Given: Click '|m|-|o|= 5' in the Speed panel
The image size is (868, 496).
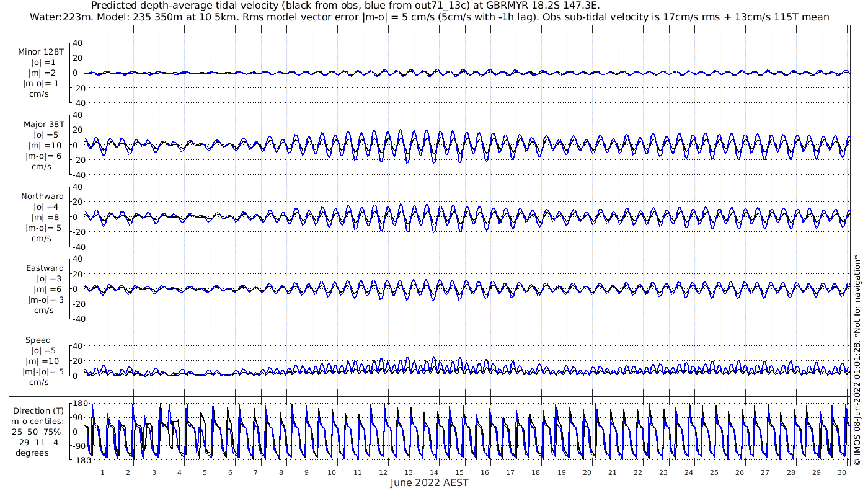Looking at the screenshot, I should click(x=43, y=372).
